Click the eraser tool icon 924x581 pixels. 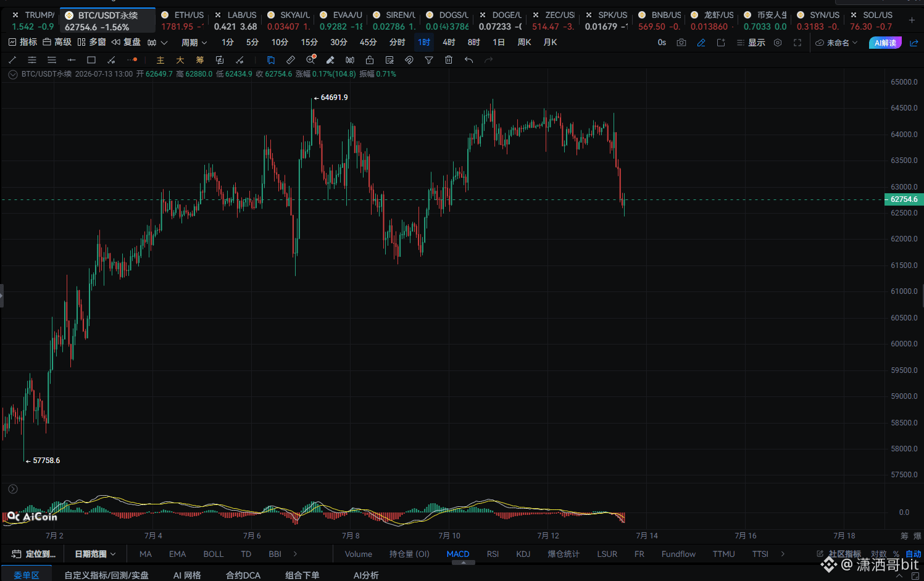click(x=330, y=60)
